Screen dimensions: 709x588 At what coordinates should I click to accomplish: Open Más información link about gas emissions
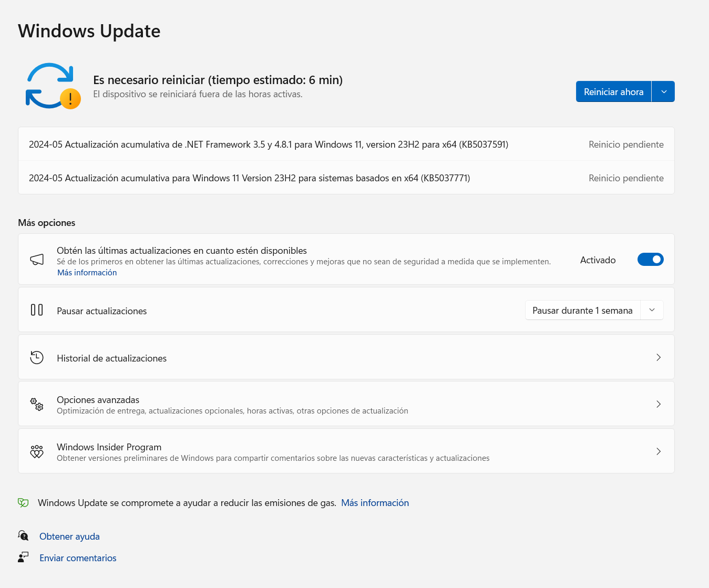pos(375,503)
